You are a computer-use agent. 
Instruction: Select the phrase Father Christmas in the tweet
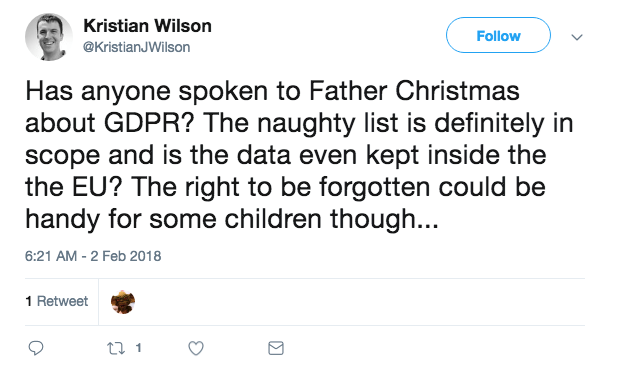(x=414, y=91)
